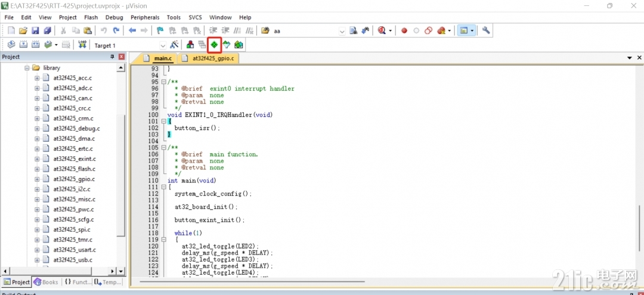Insert a bookmark with the flag icon
The height and width of the screenshot is (295, 644).
pyautogui.click(x=160, y=30)
